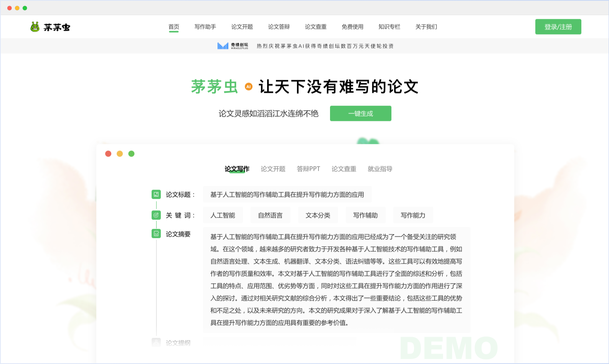
Task: Click the green 关键词 target icon
Action: [x=156, y=215]
